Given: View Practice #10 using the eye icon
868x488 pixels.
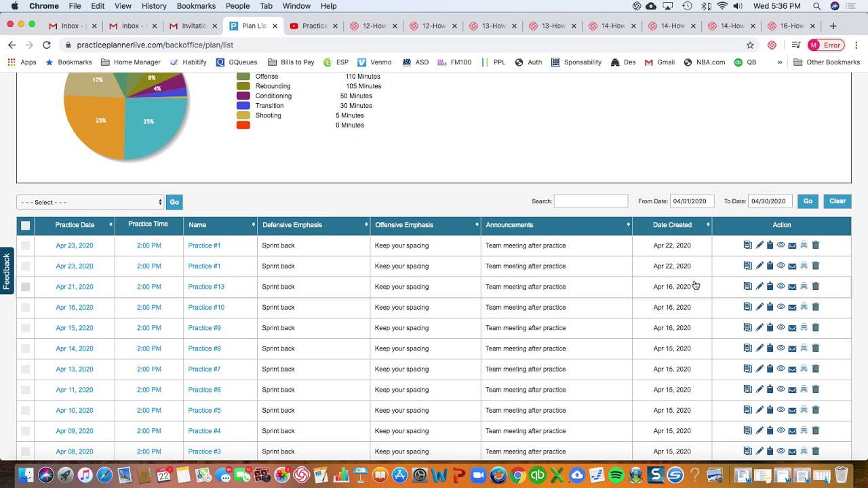Looking at the screenshot, I should [781, 307].
